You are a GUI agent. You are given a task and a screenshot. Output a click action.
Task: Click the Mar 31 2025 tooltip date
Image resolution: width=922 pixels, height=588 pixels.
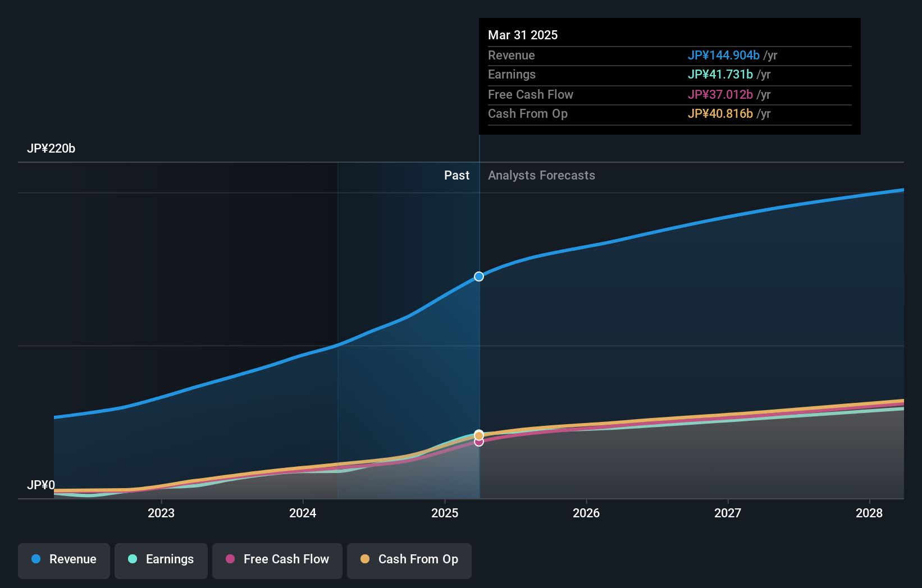523,35
